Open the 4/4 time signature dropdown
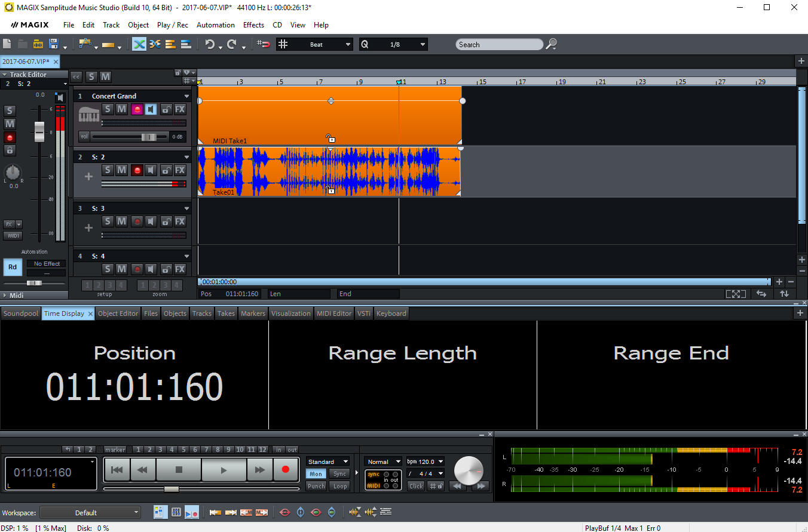Screen dimensions: 808x532 tap(425, 473)
